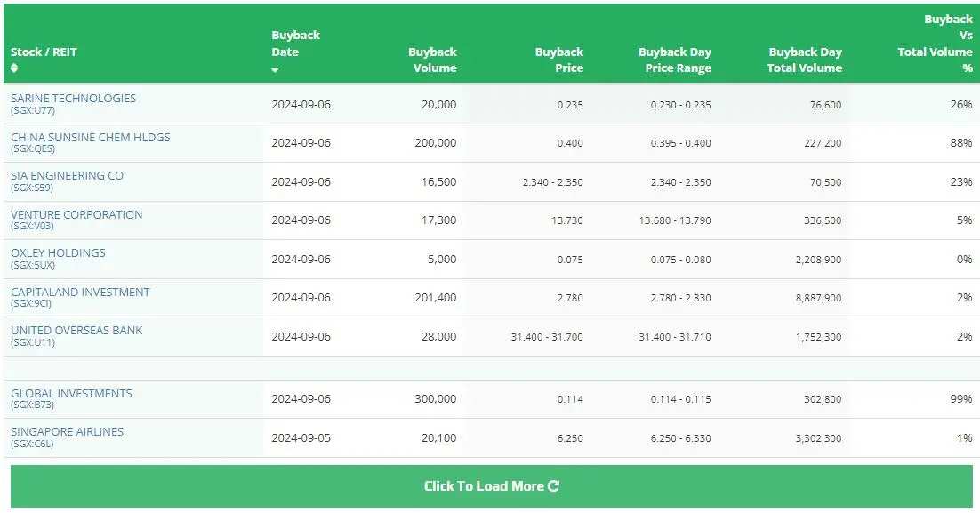Image resolution: width=980 pixels, height=513 pixels.
Task: Click the Stock / REIT sort arrows icon
Action: click(x=14, y=68)
